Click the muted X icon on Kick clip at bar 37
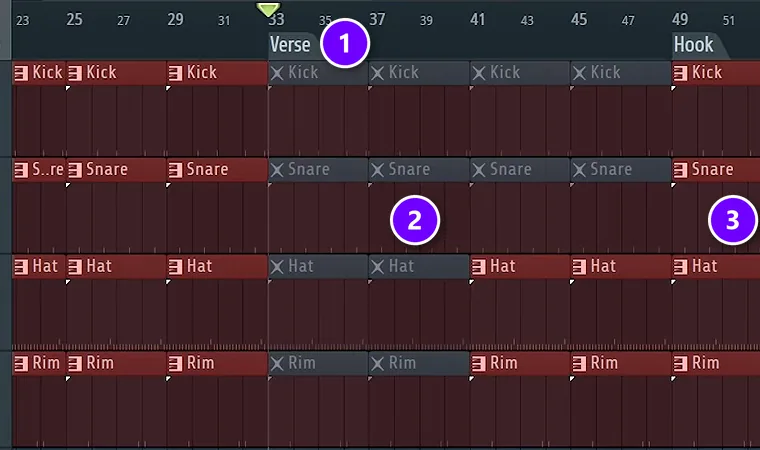760x450 pixels. 378,73
